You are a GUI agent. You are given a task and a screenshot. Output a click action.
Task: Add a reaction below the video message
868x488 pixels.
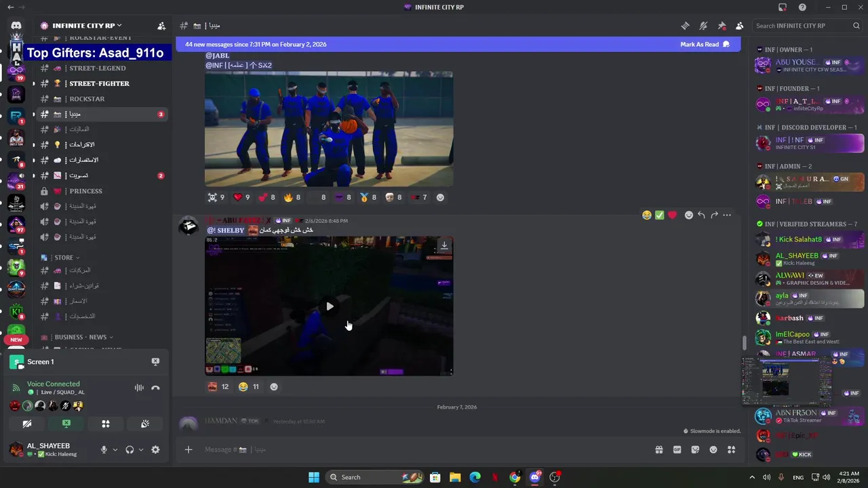click(274, 386)
